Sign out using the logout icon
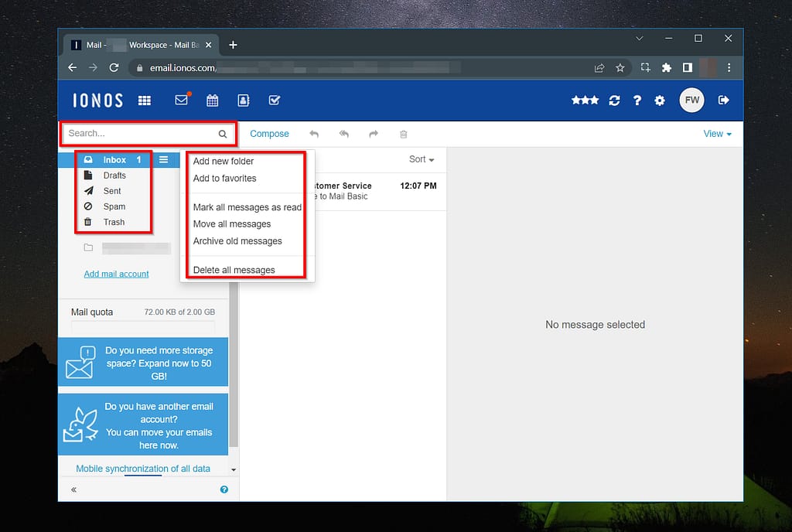The height and width of the screenshot is (532, 792). pyautogui.click(x=723, y=100)
